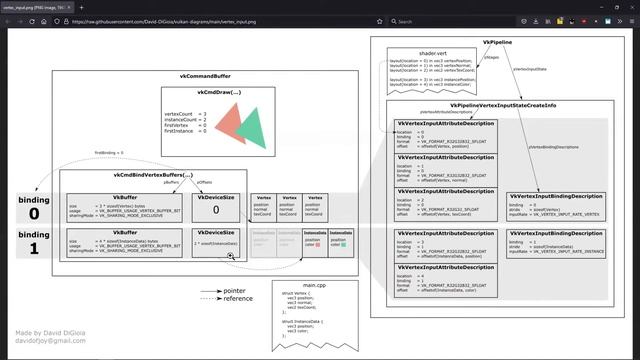Click the dark cat-like extension icon

pos(572,21)
